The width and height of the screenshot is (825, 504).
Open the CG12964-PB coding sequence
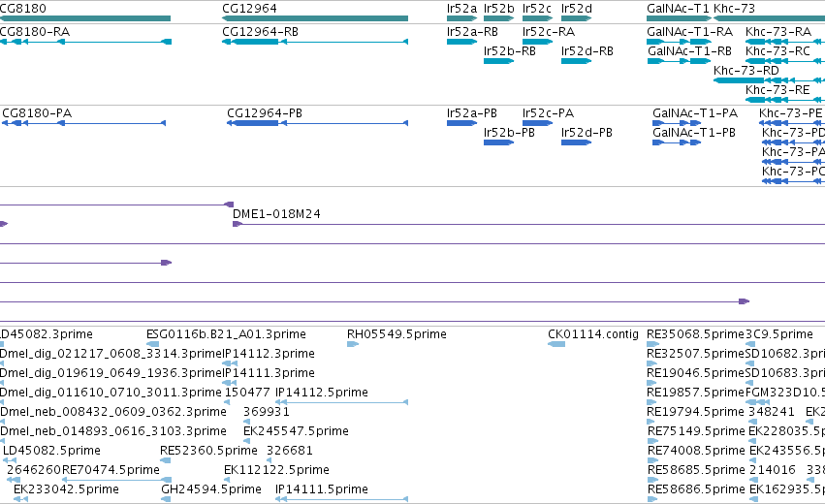[x=317, y=123]
